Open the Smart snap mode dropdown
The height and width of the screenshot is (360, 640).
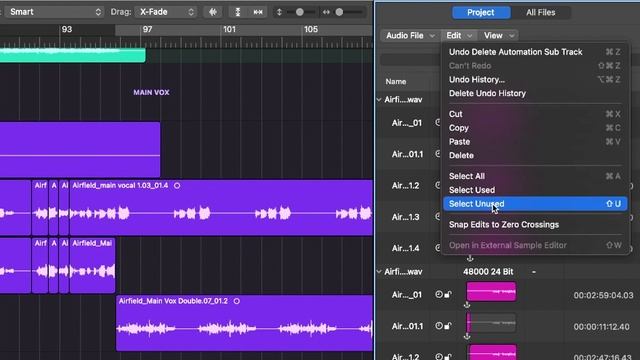54,12
